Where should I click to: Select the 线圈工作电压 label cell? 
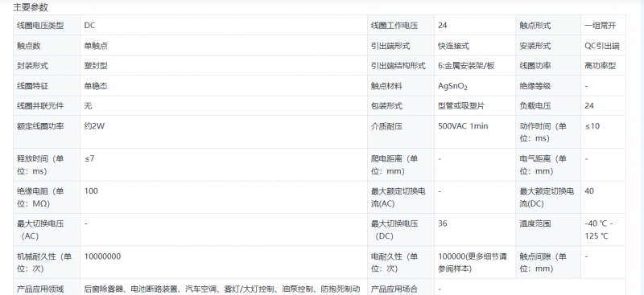(x=400, y=26)
